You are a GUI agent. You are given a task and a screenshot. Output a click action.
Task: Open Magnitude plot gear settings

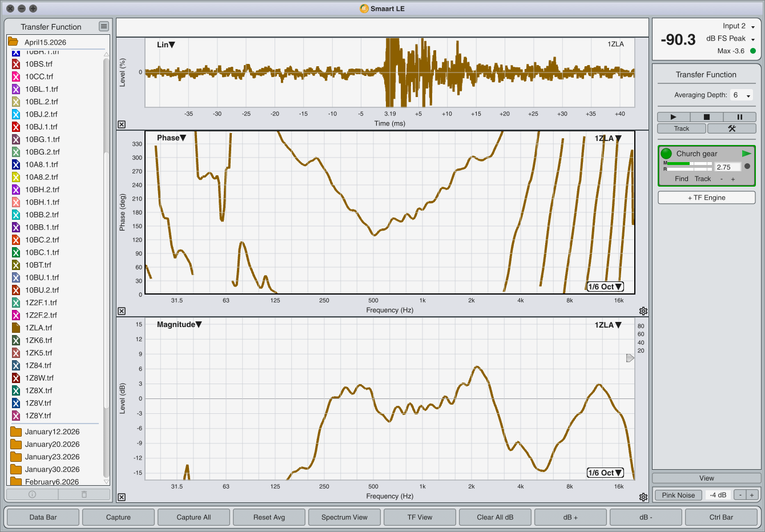point(643,497)
